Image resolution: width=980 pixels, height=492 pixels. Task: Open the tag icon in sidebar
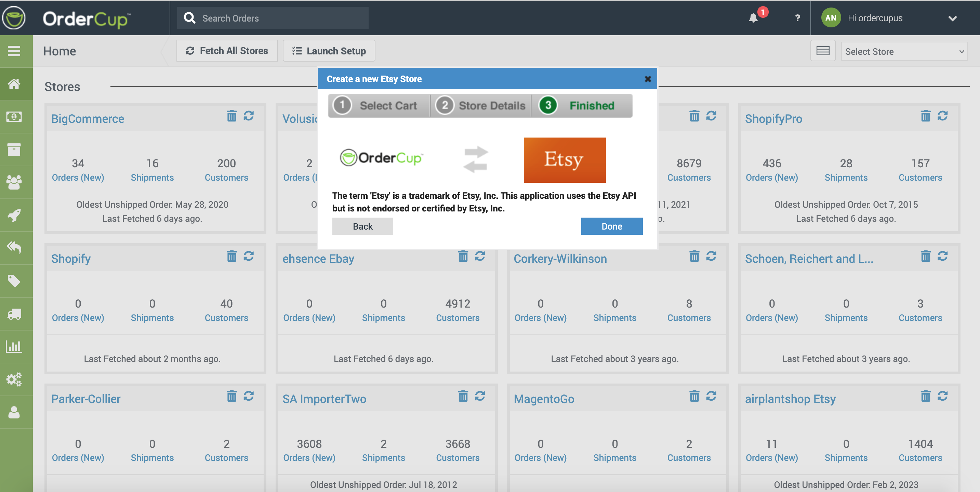point(14,281)
